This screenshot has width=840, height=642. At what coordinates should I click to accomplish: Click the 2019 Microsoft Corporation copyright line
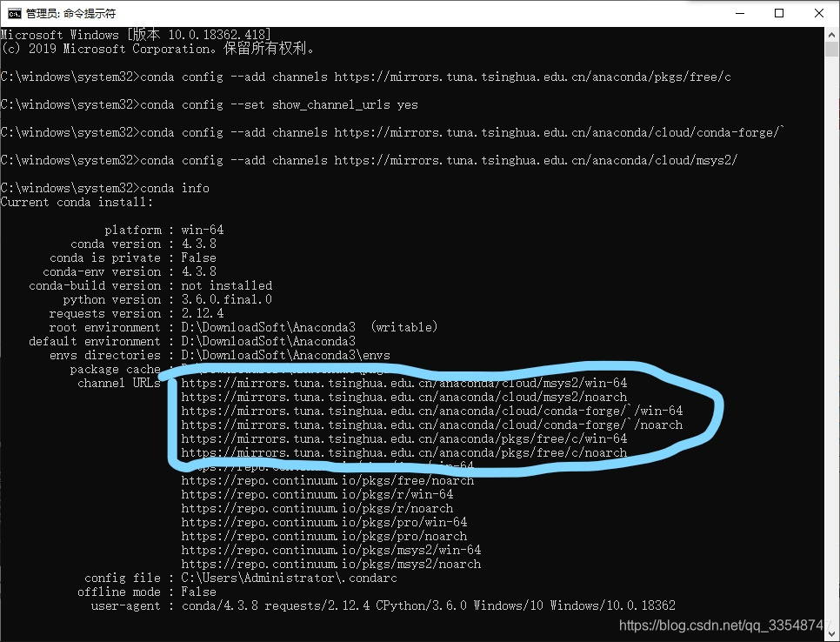(157, 49)
